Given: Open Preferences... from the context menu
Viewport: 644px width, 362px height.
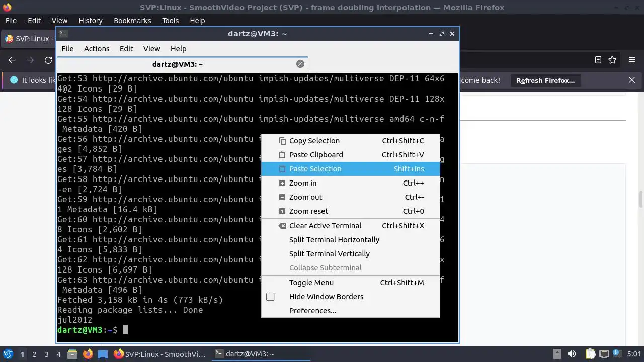Looking at the screenshot, I should pyautogui.click(x=350, y=311).
